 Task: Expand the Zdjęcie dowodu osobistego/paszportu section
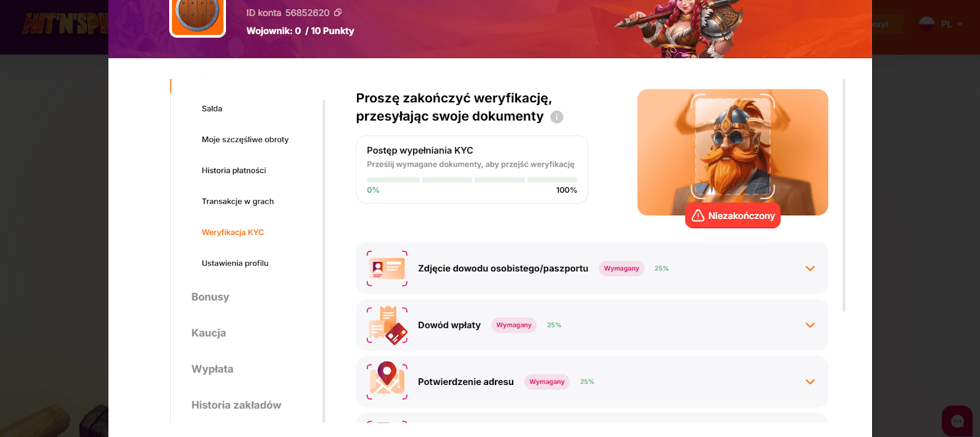(x=810, y=269)
